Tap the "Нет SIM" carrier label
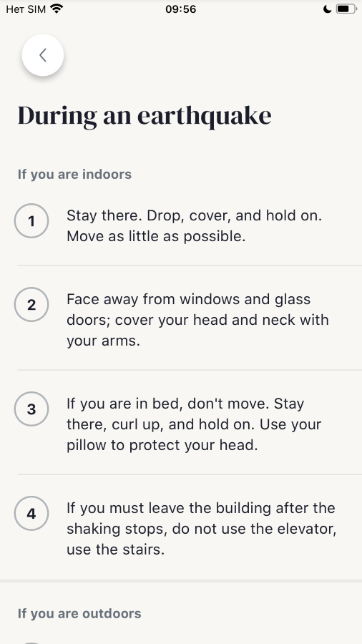 pos(26,9)
